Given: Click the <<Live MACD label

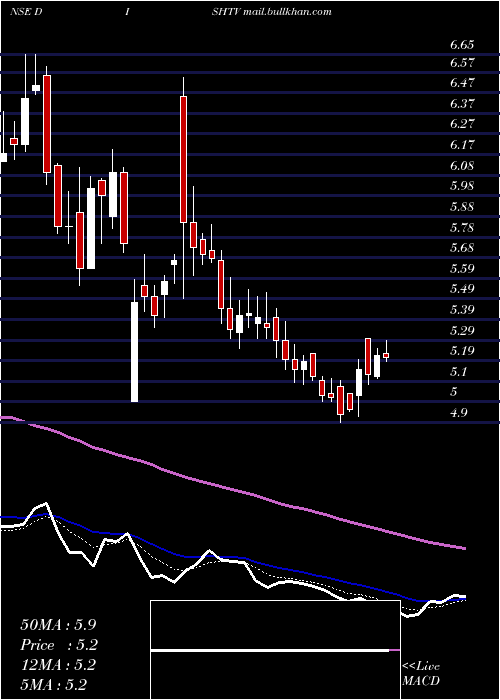Looking at the screenshot, I should tap(421, 674).
